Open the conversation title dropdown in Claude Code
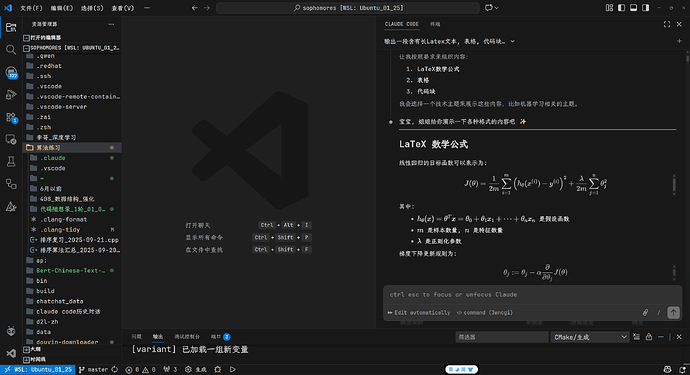690x375 pixels. tap(449, 41)
